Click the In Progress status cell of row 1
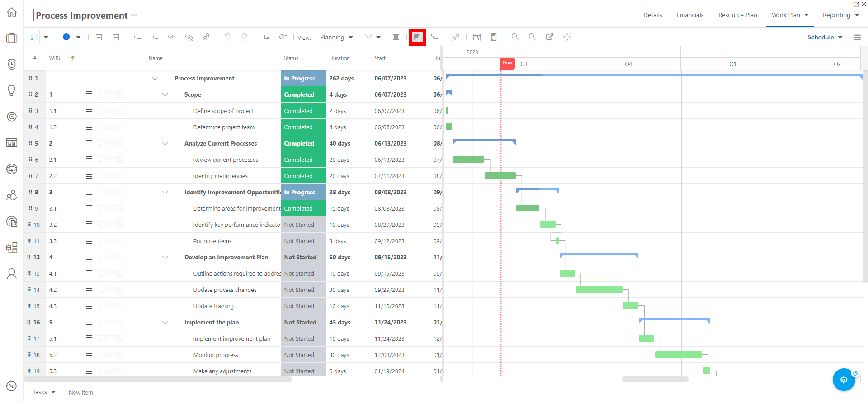This screenshot has width=868, height=404. pyautogui.click(x=304, y=78)
